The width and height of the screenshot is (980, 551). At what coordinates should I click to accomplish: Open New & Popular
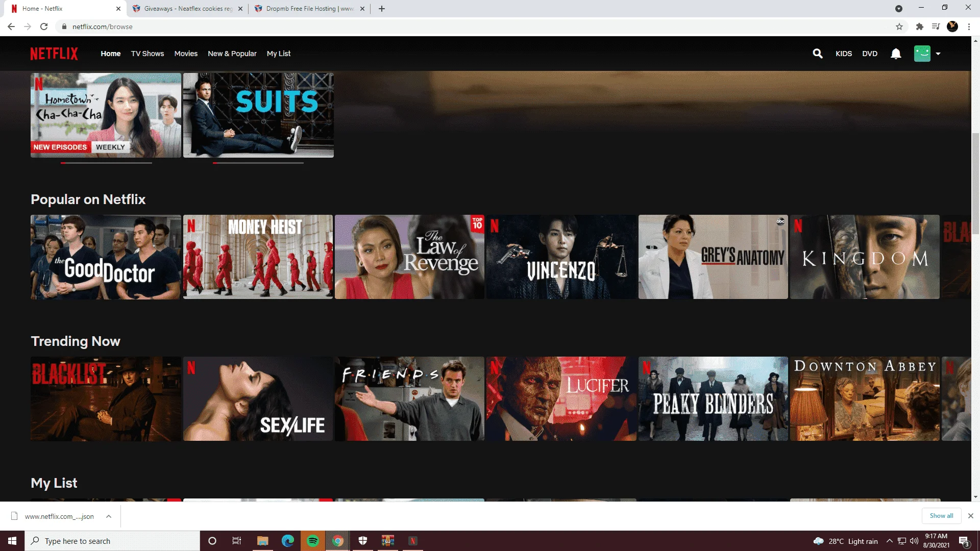232,54
